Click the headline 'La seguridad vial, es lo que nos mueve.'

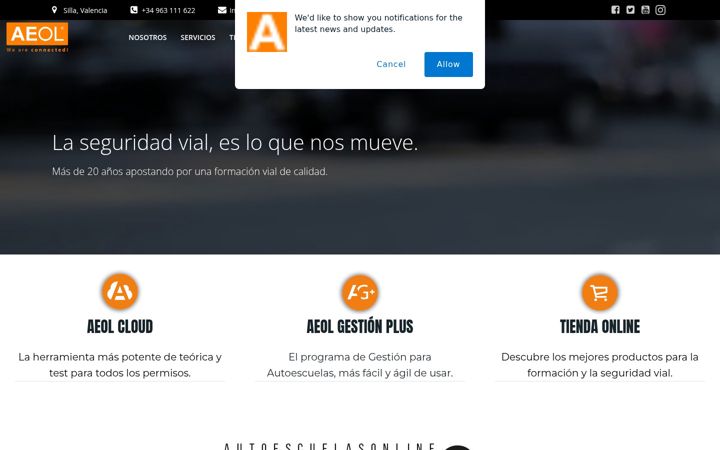235,142
